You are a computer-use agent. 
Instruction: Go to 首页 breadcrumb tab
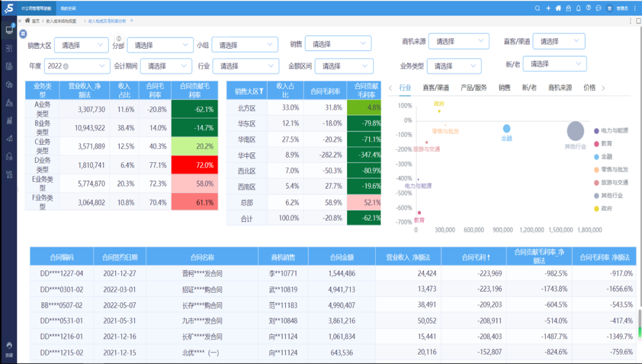click(x=32, y=21)
